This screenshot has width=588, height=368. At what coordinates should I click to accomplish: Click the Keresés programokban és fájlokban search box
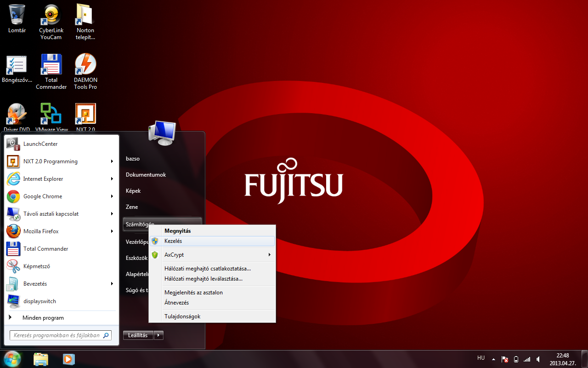click(x=61, y=335)
